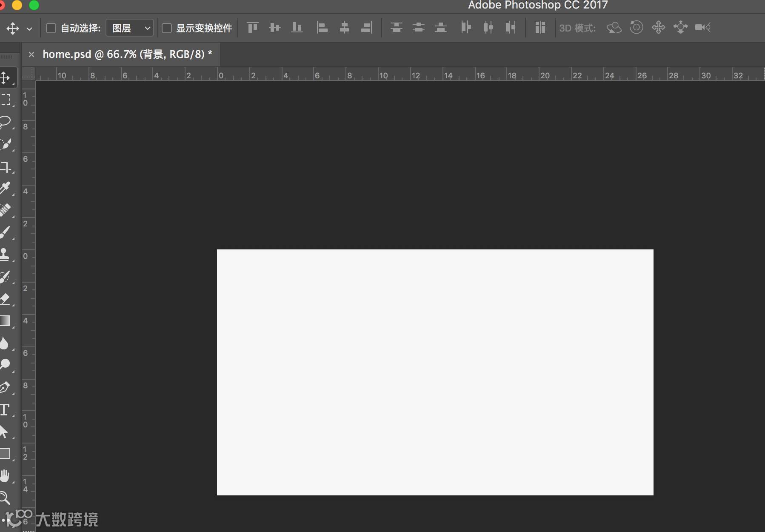Click the white canvas of home.psd
Image resolution: width=765 pixels, height=532 pixels.
435,372
